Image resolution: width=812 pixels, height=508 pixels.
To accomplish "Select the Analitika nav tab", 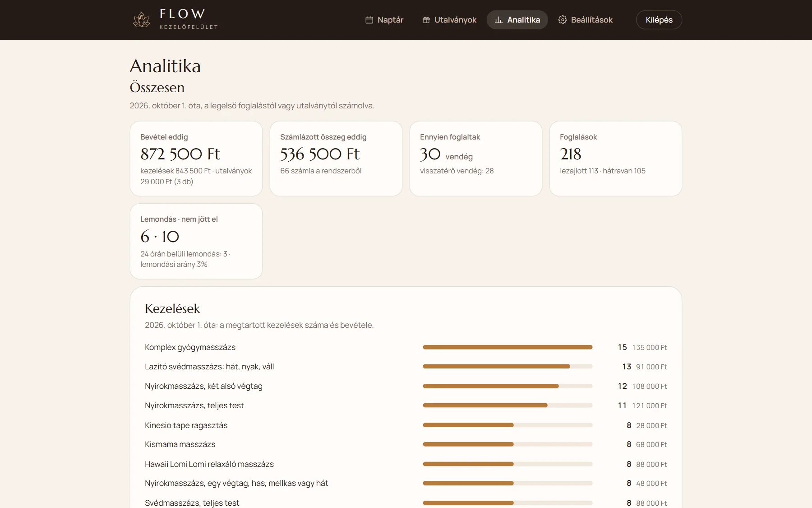I will 517,20.
